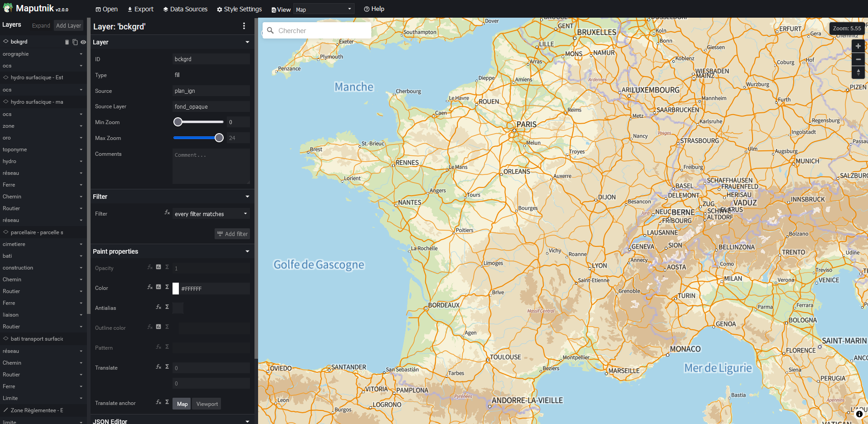Open the 'every filter matches' dropdown
The image size is (868, 424).
click(x=211, y=214)
